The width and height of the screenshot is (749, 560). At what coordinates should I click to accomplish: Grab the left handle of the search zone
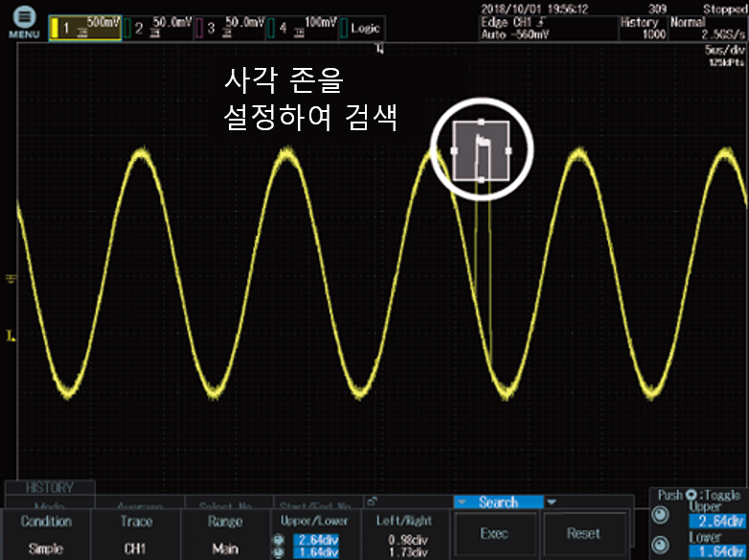click(454, 150)
